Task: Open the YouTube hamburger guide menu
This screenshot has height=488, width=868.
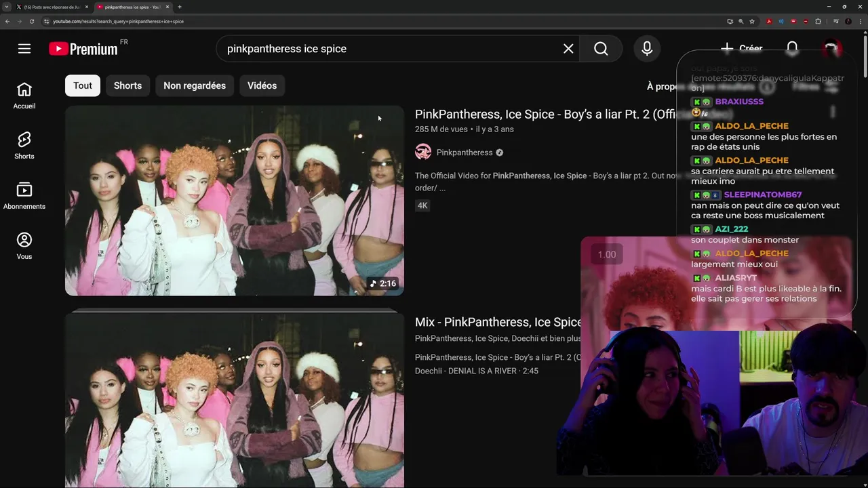Action: [x=24, y=49]
